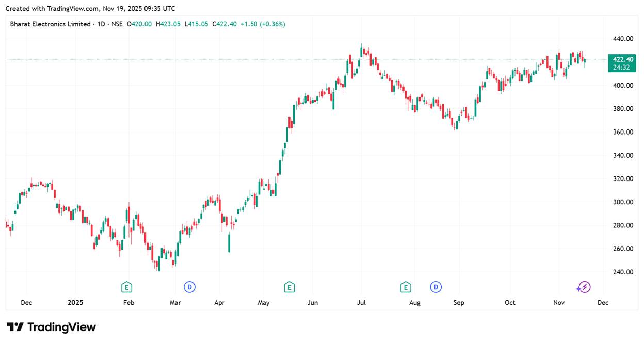Viewport: 644px width, 344px height.
Task: Click the 440.00 price axis label
Action: (x=622, y=39)
